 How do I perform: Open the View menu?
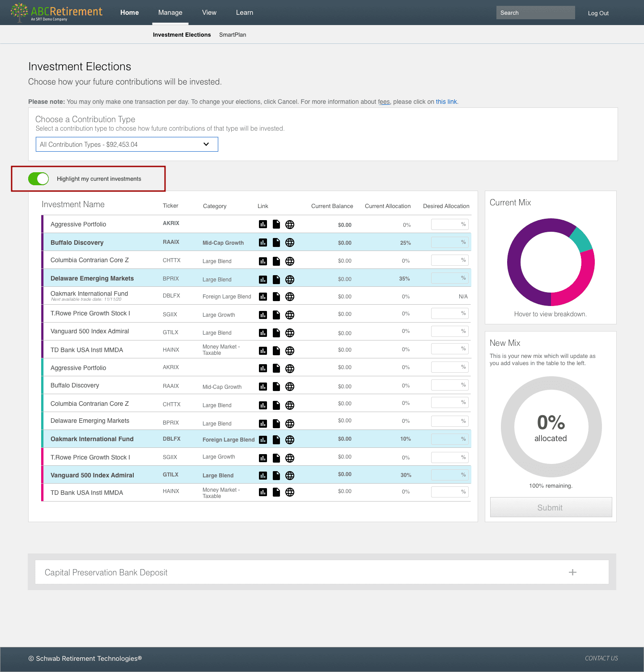tap(209, 13)
